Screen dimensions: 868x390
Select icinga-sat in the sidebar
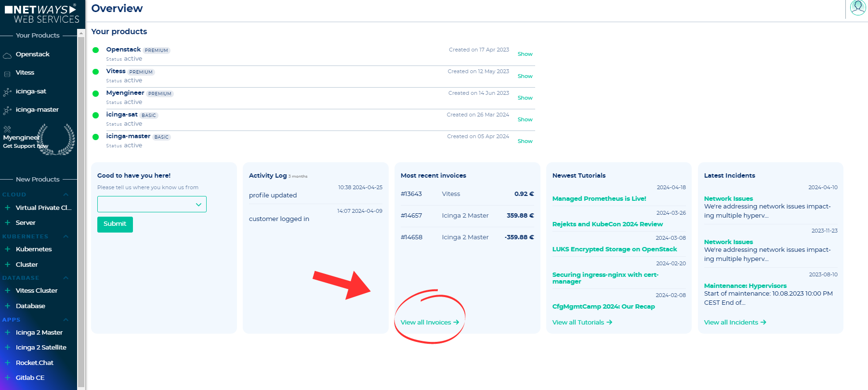point(31,91)
